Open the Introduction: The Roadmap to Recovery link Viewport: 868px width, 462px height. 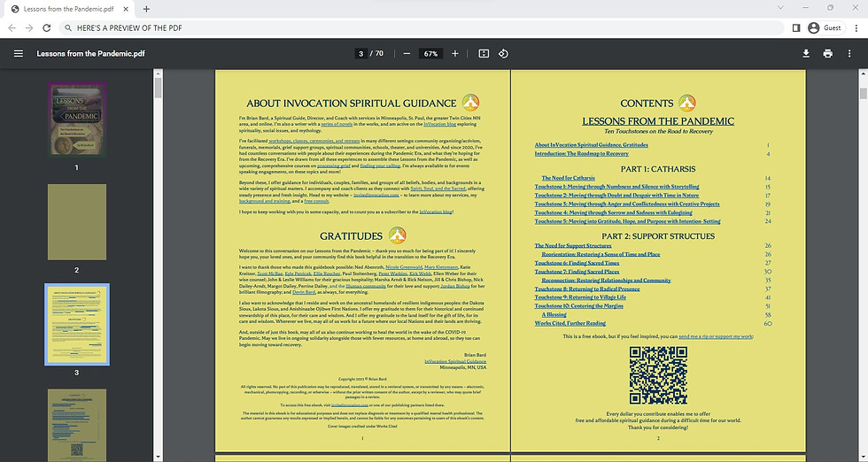[x=581, y=153]
